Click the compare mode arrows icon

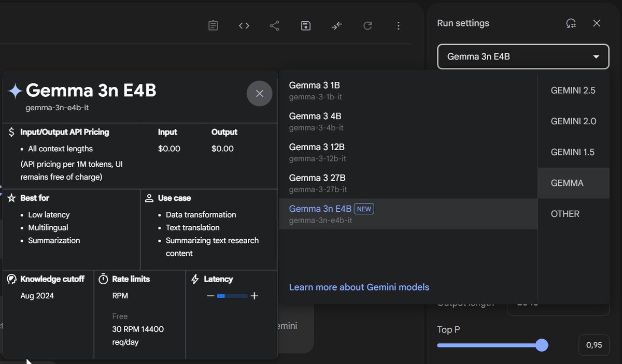tap(337, 25)
